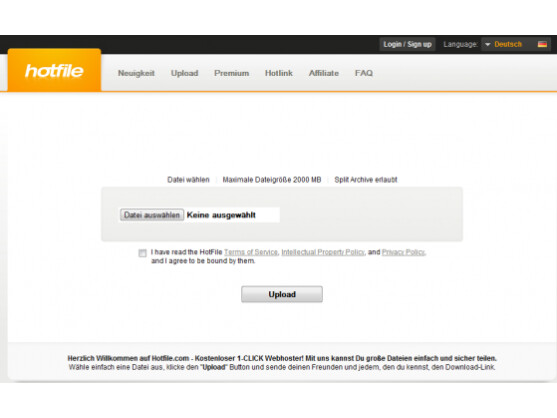Open the language dropdown arrow
557x418 pixels.
click(488, 44)
